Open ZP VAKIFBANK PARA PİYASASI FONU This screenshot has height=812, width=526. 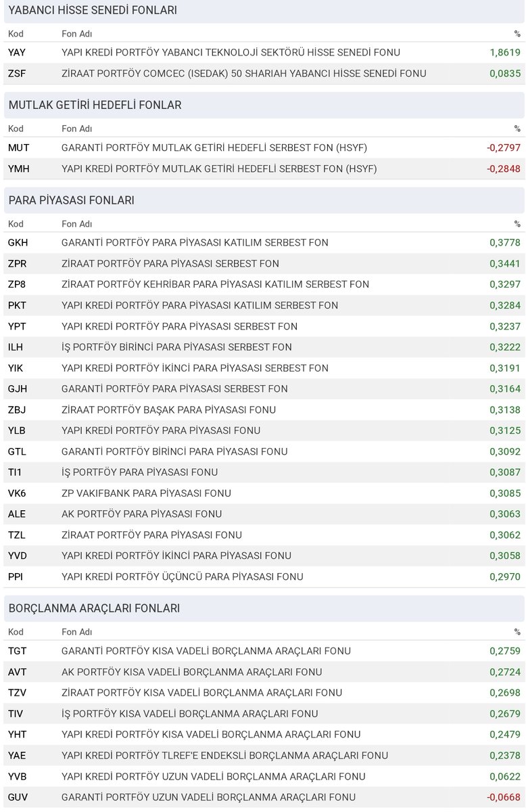(147, 493)
